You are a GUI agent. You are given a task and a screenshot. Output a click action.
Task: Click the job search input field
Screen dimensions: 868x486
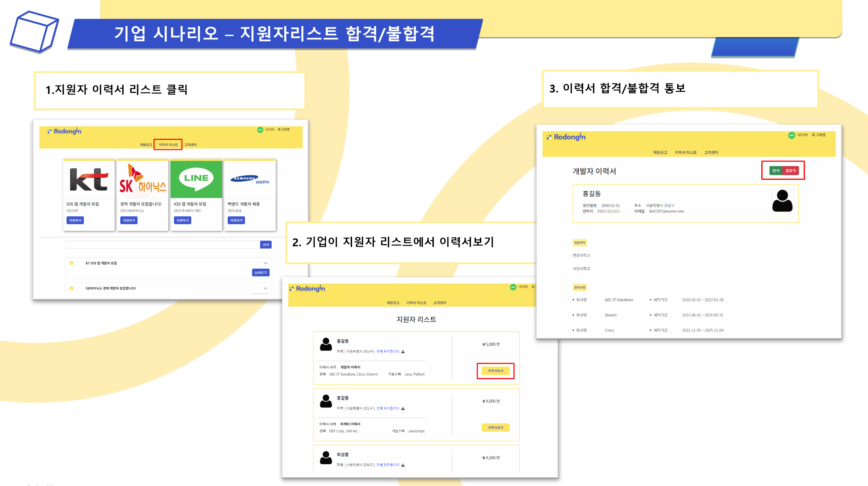162,245
